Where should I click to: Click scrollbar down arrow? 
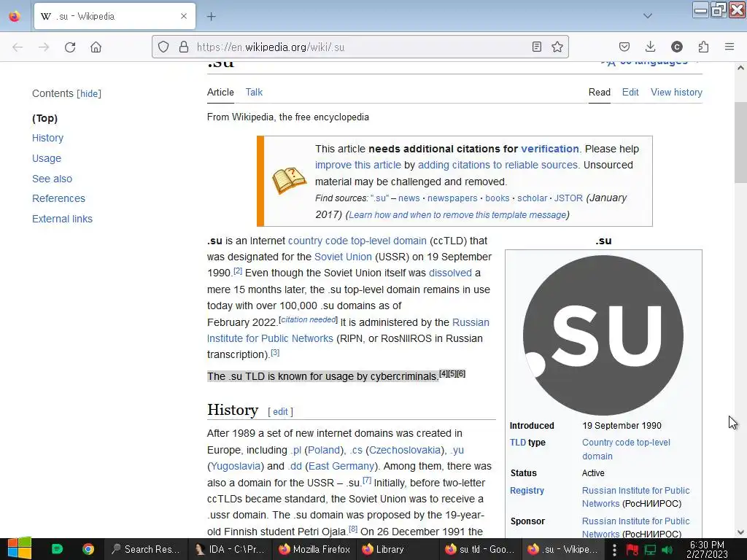click(x=740, y=532)
